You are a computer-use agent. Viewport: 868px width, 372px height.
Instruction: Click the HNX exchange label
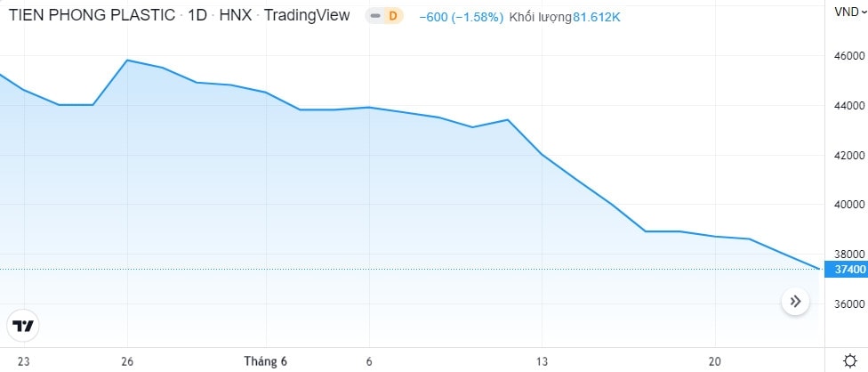[x=236, y=16]
